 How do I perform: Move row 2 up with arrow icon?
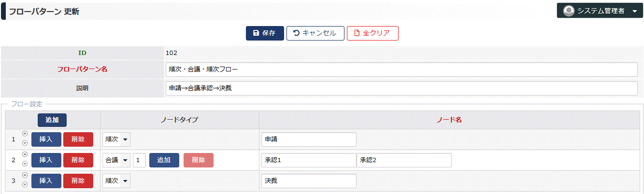pos(25,155)
